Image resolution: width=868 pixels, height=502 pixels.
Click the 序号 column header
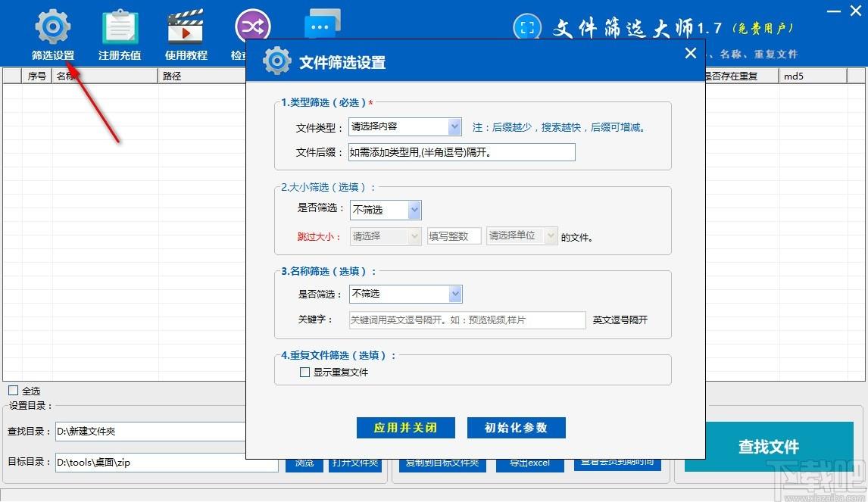(37, 76)
